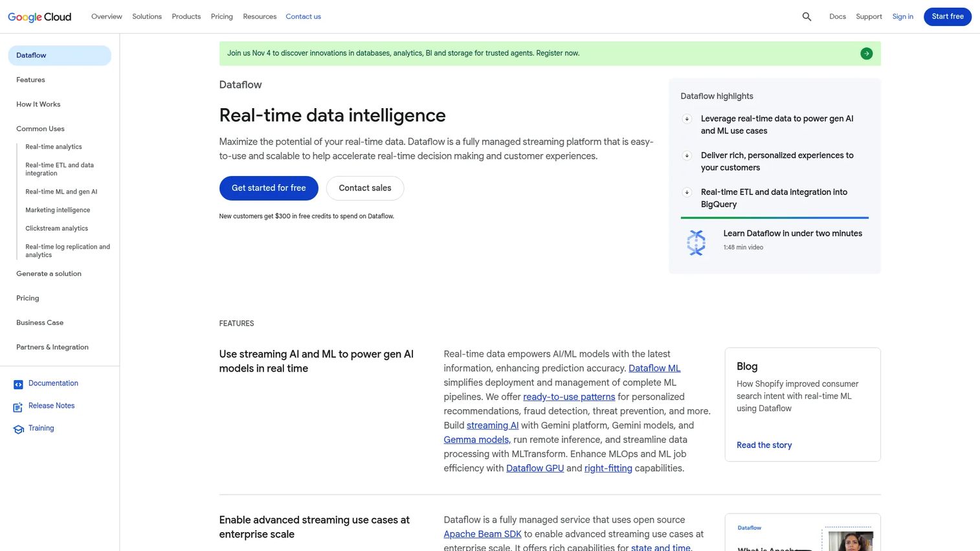Expand 'Deliver rich, personalized experiences' arrow
Image resolution: width=980 pixels, height=551 pixels.
687,156
